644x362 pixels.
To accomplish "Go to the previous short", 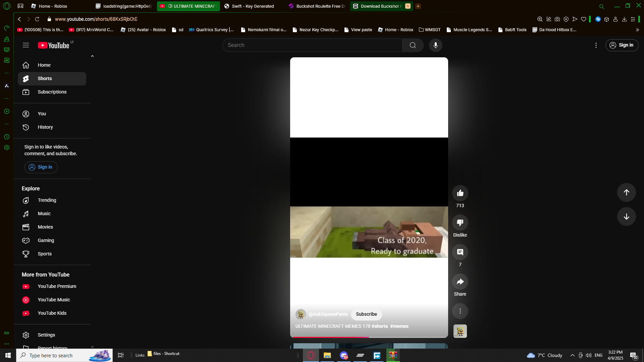I will pyautogui.click(x=627, y=192).
